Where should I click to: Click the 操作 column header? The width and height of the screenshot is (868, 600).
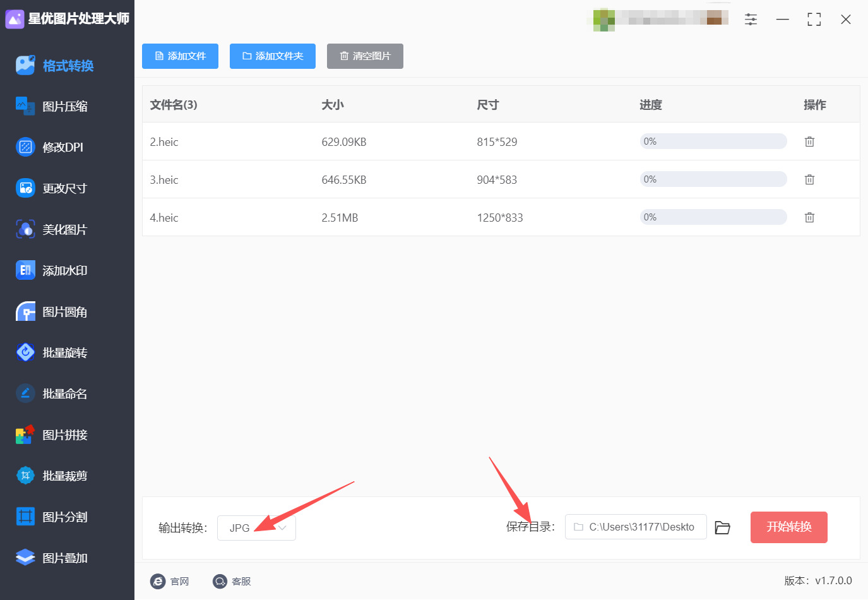click(815, 105)
